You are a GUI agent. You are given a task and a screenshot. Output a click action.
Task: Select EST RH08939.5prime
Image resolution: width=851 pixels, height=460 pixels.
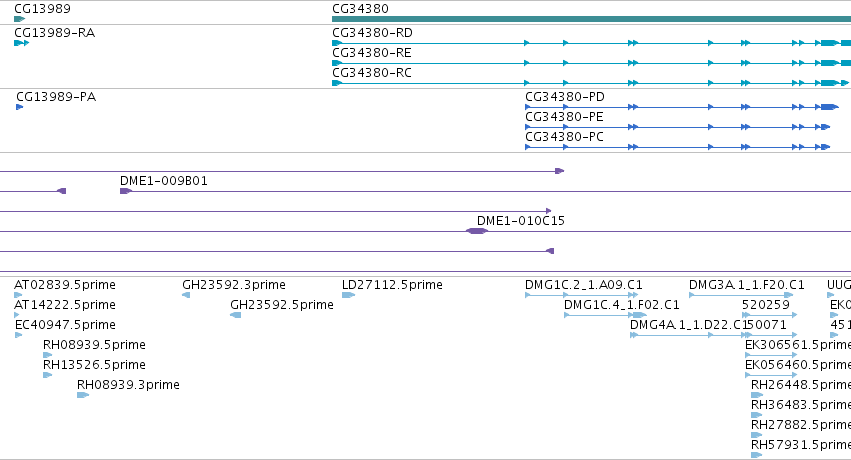94,345
